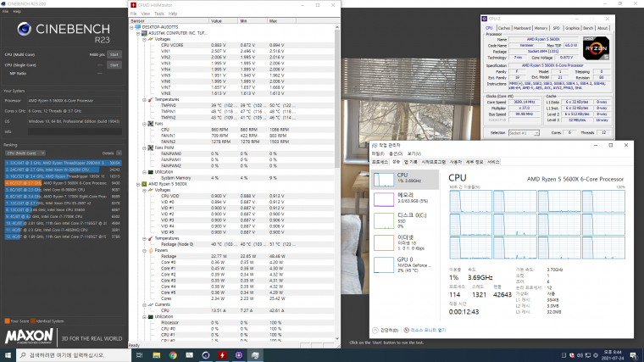Switch to the CPU-Z Graphics tab
644x362 pixels.
(572, 28)
